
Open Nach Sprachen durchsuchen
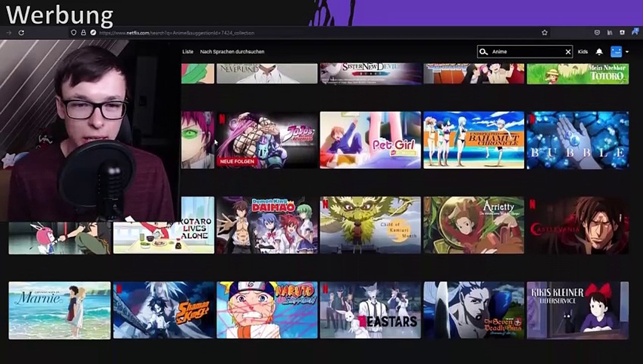click(232, 52)
